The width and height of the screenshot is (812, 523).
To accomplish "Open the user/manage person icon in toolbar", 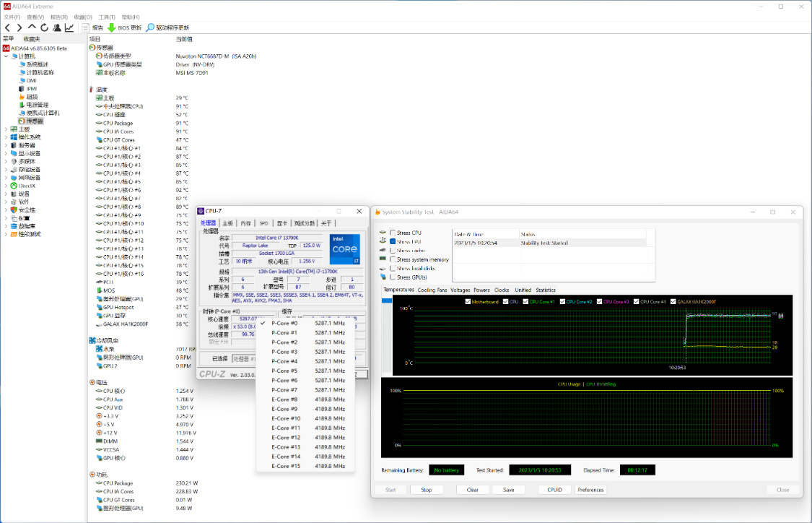I will click(57, 27).
